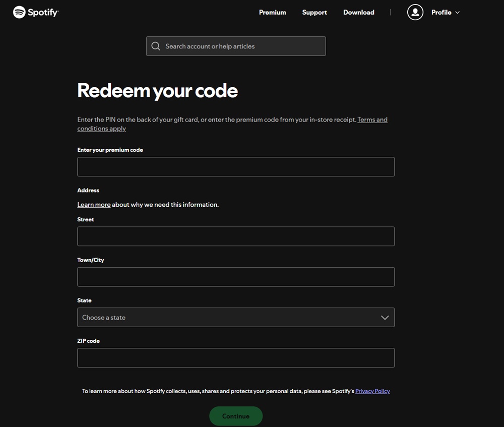Open the Choose a state dropdown

pos(235,318)
